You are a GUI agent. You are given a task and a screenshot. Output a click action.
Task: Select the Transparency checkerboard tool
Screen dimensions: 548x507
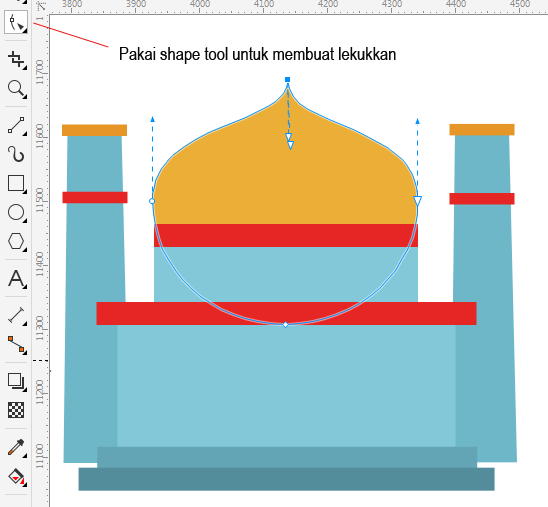tap(16, 410)
